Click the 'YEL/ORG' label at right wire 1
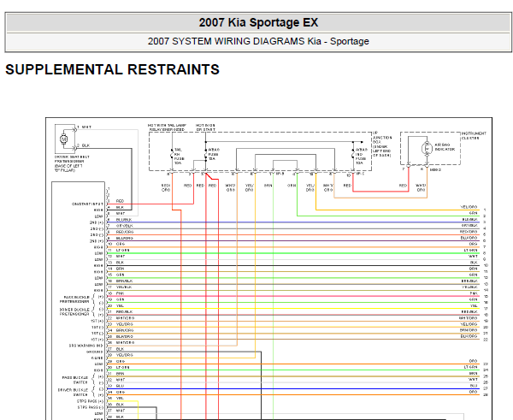This screenshot has height=420, width=513. click(469, 207)
